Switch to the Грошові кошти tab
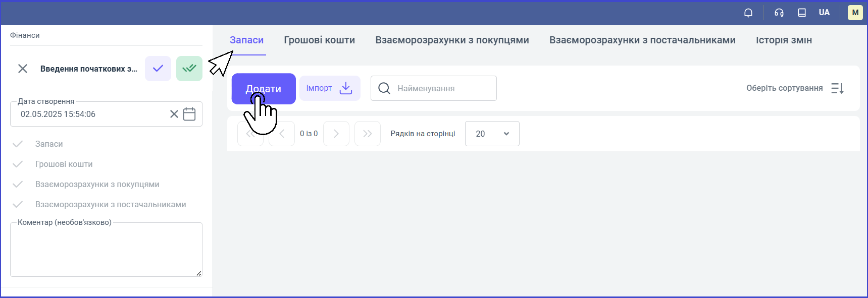 319,40
